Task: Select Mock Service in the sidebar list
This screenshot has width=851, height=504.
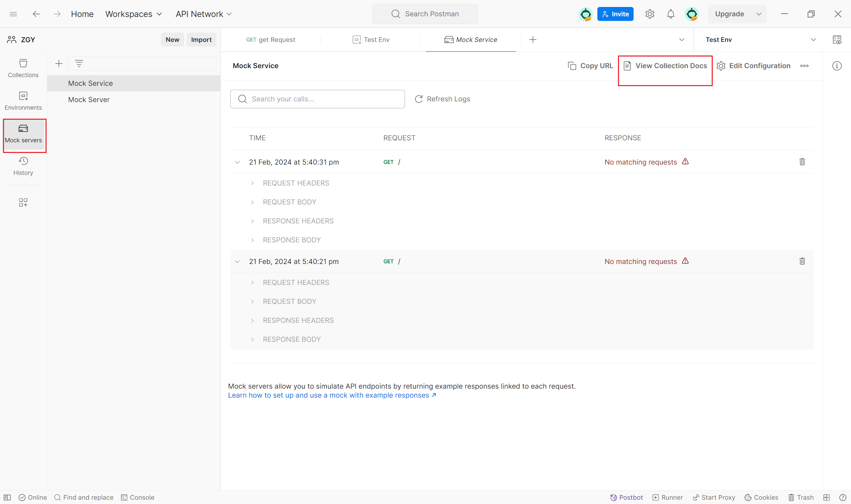Action: pos(134,83)
